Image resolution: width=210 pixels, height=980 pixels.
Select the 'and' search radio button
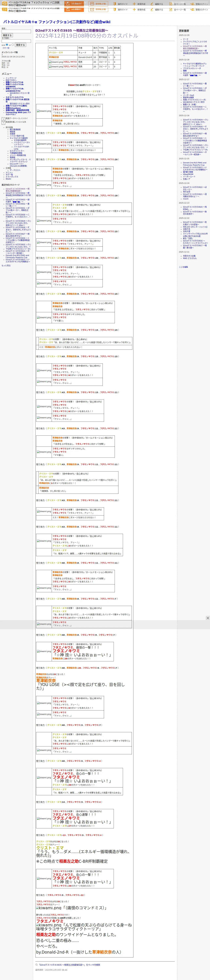(7, 45)
